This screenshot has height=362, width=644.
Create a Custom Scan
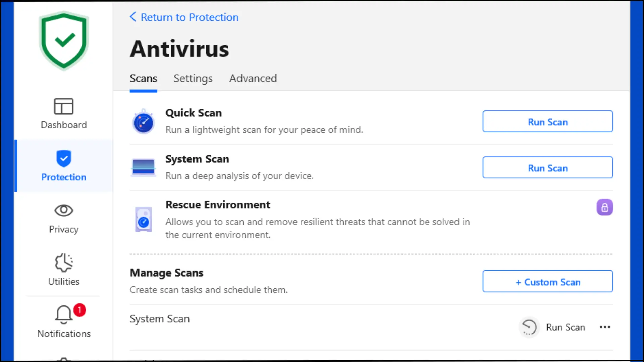pyautogui.click(x=548, y=281)
